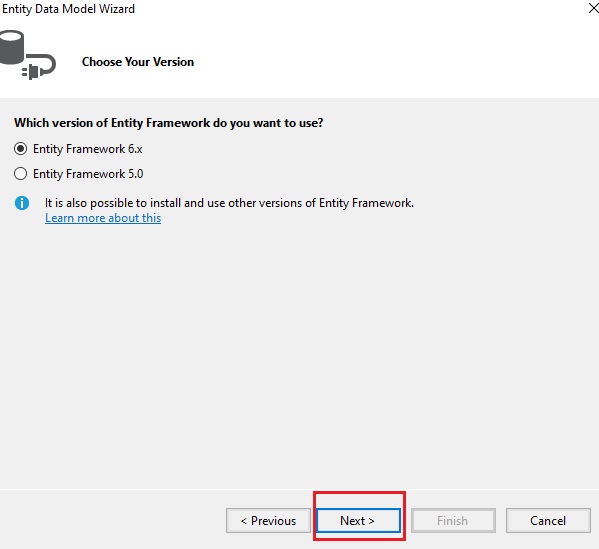The image size is (599, 549).
Task: Click the 'Choose Your Version' heading
Action: click(x=138, y=62)
